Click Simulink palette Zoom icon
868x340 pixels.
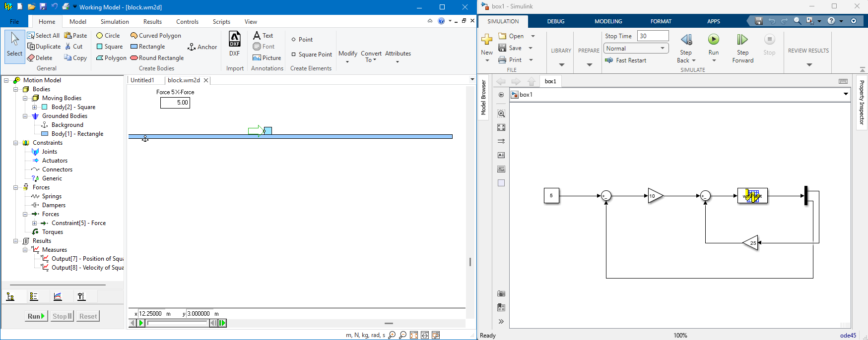point(501,113)
